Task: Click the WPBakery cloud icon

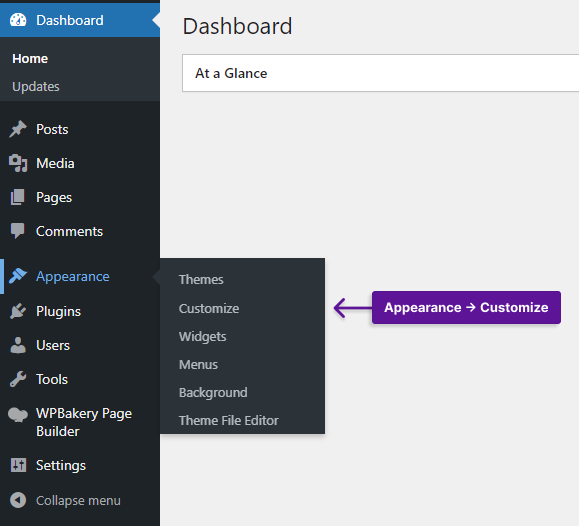Action: click(x=18, y=414)
